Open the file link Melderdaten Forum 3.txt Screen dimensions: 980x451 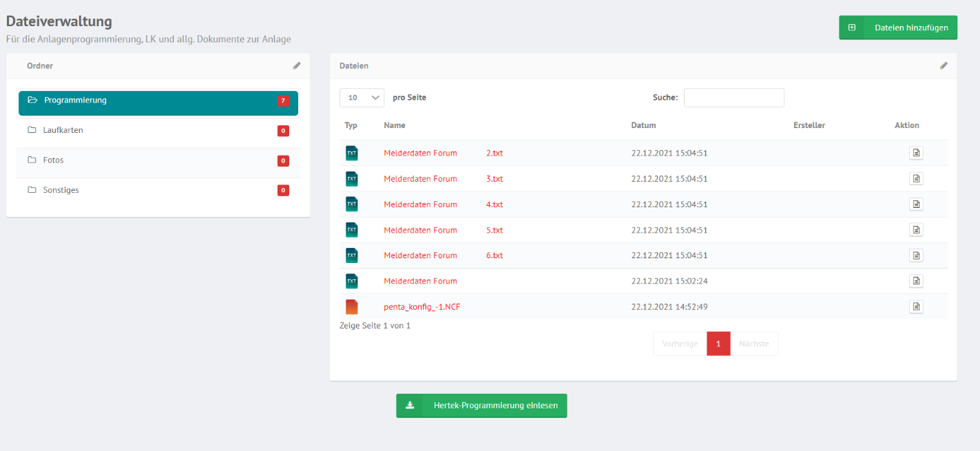[444, 178]
